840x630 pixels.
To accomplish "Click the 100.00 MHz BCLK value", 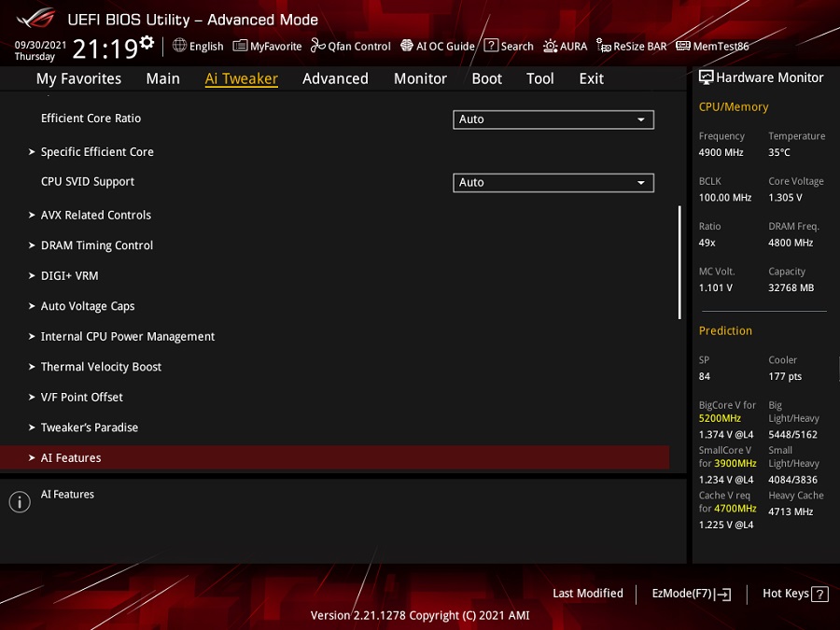I will [725, 198].
